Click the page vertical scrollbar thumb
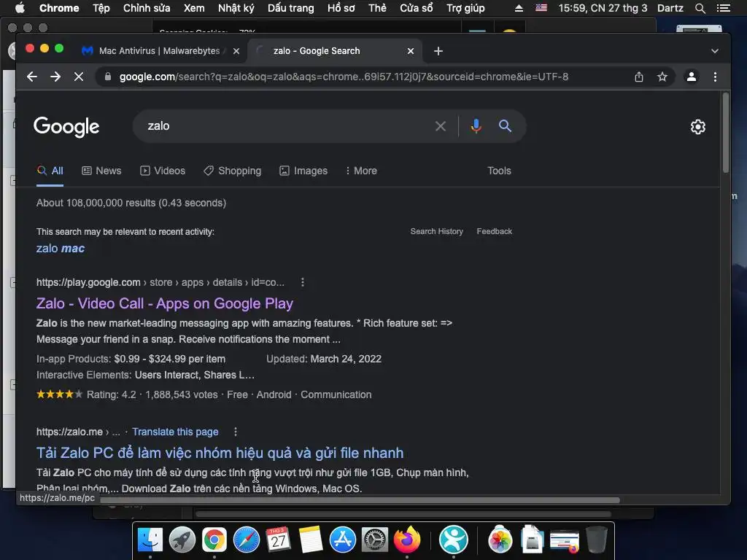 726,133
